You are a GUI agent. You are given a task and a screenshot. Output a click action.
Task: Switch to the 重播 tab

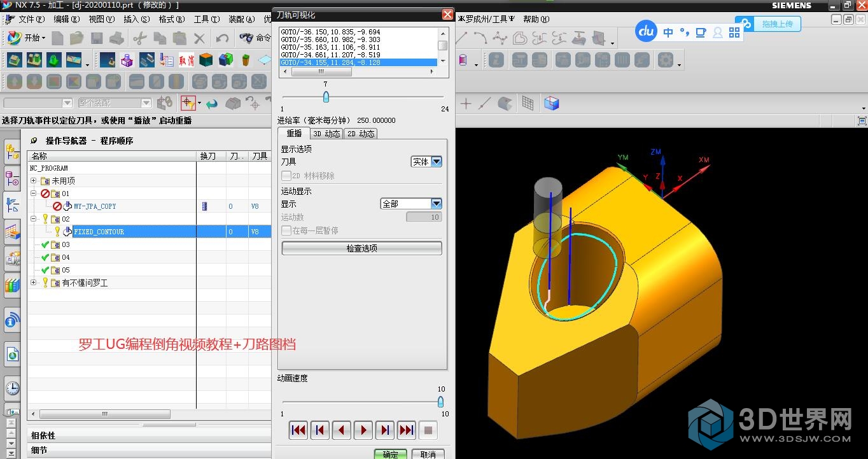pos(294,133)
